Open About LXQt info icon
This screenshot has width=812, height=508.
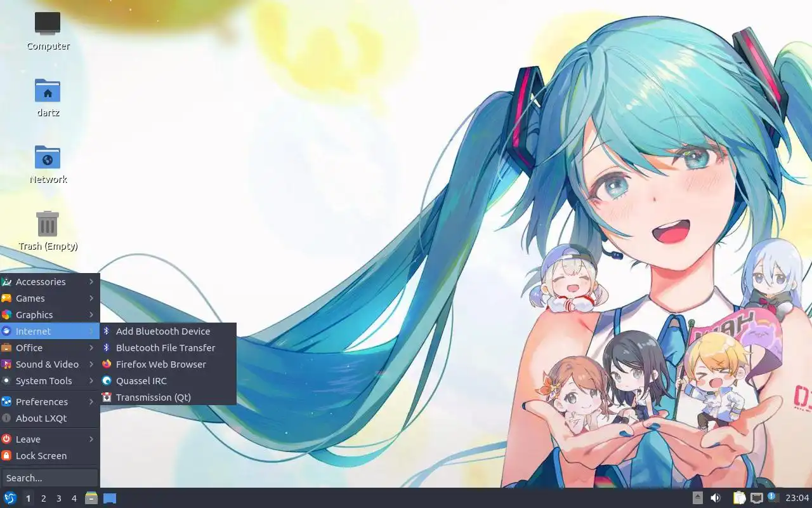pos(6,418)
